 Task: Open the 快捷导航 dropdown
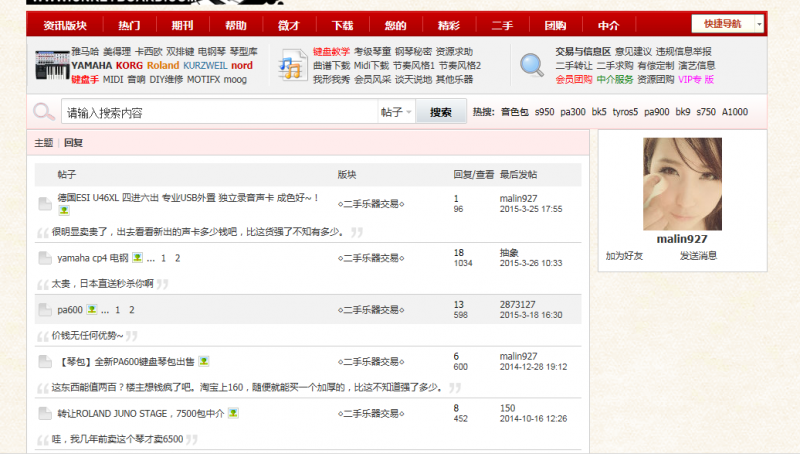coord(728,23)
